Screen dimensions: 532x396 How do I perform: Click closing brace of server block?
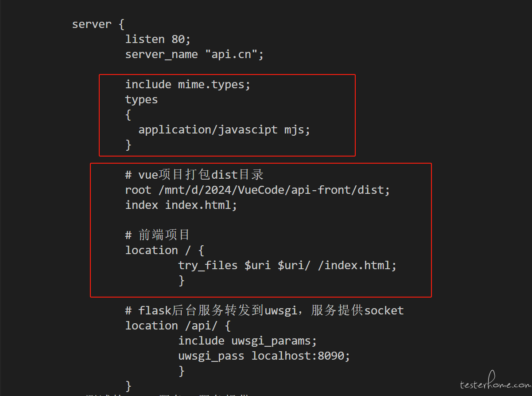point(128,386)
